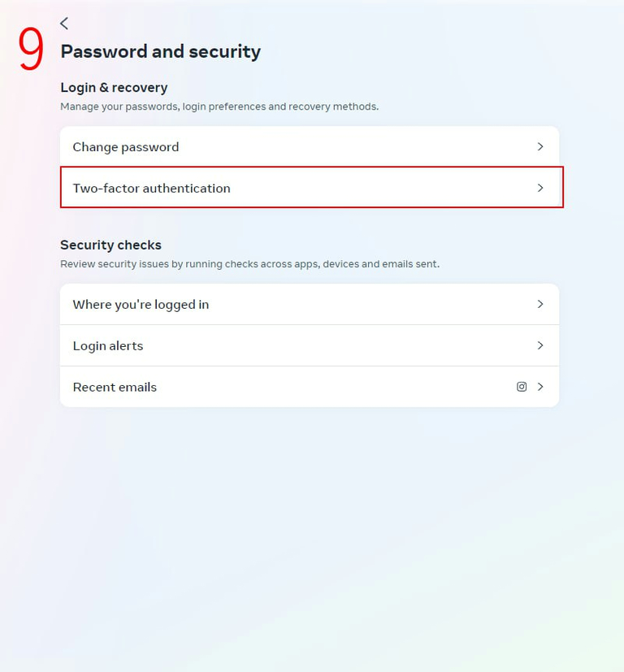Select Two-factor authentication
This screenshot has height=672, width=624.
point(152,188)
